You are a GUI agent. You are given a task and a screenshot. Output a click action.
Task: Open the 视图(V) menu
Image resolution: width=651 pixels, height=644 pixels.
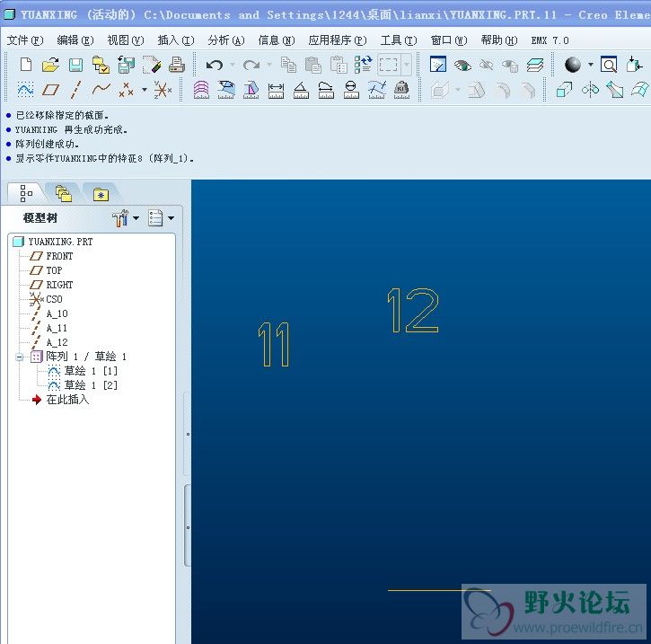click(126, 40)
